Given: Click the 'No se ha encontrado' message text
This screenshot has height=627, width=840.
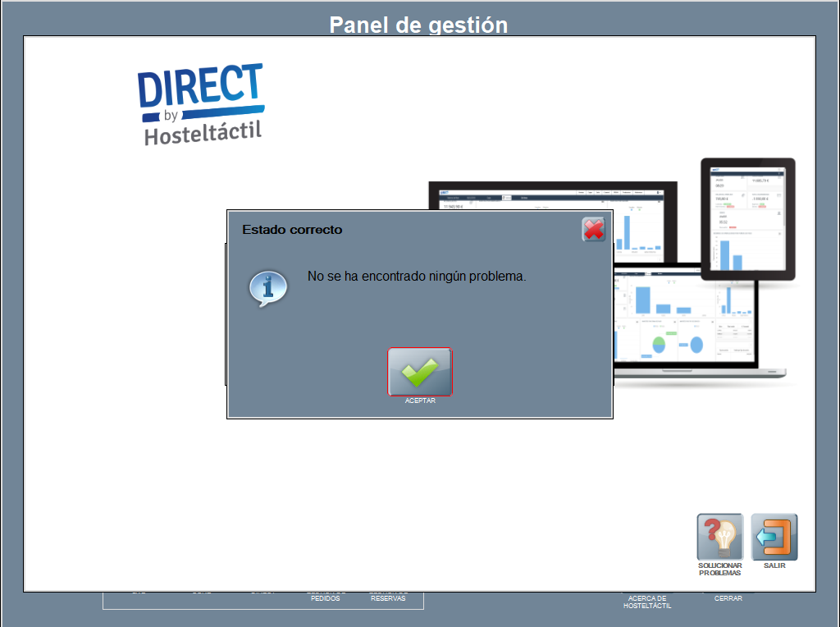Looking at the screenshot, I should point(417,277).
